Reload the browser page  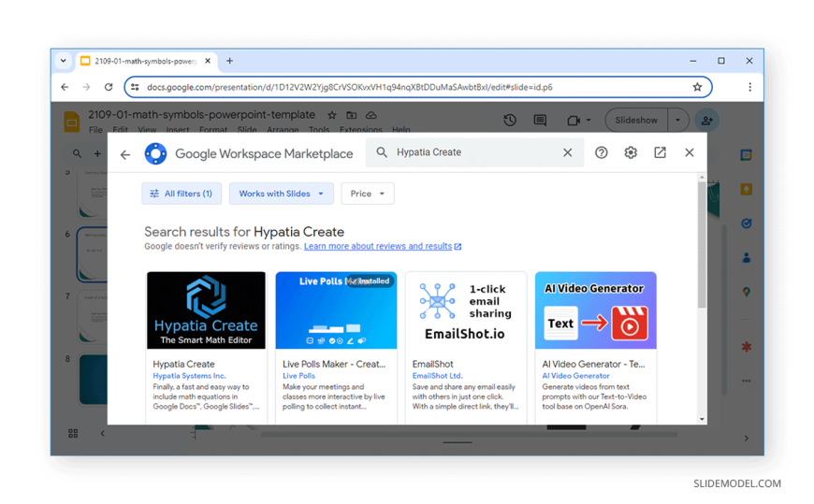pos(108,87)
